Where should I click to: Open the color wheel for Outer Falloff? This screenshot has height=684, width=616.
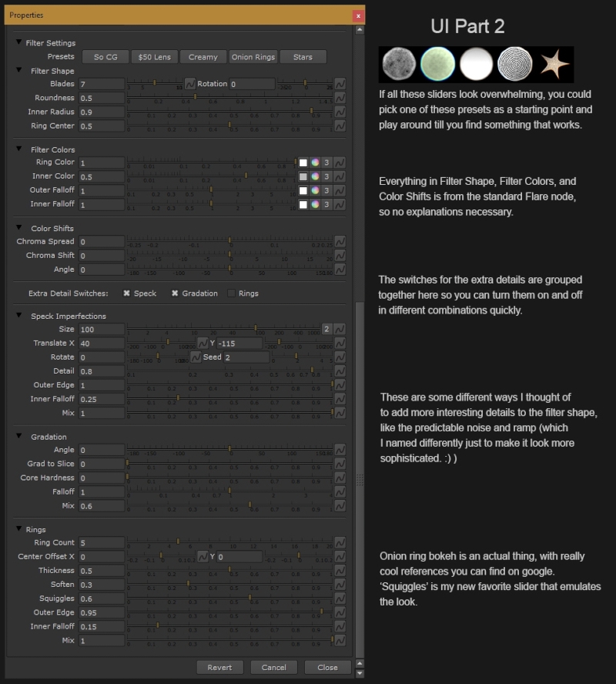pyautogui.click(x=315, y=190)
